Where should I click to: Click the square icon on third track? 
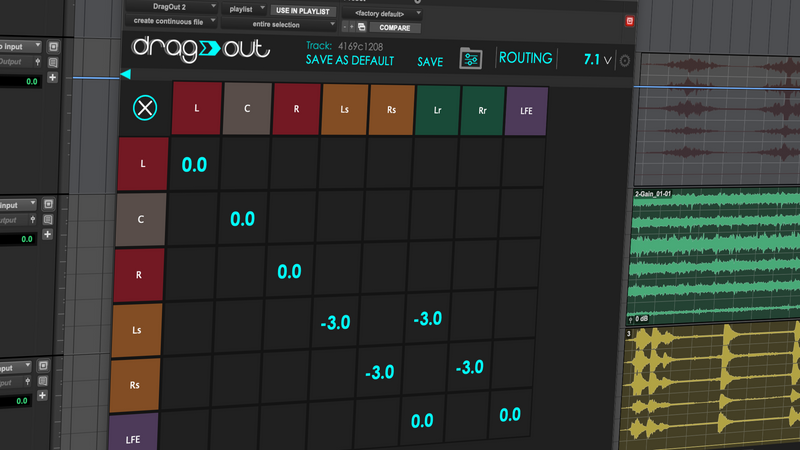(x=43, y=365)
